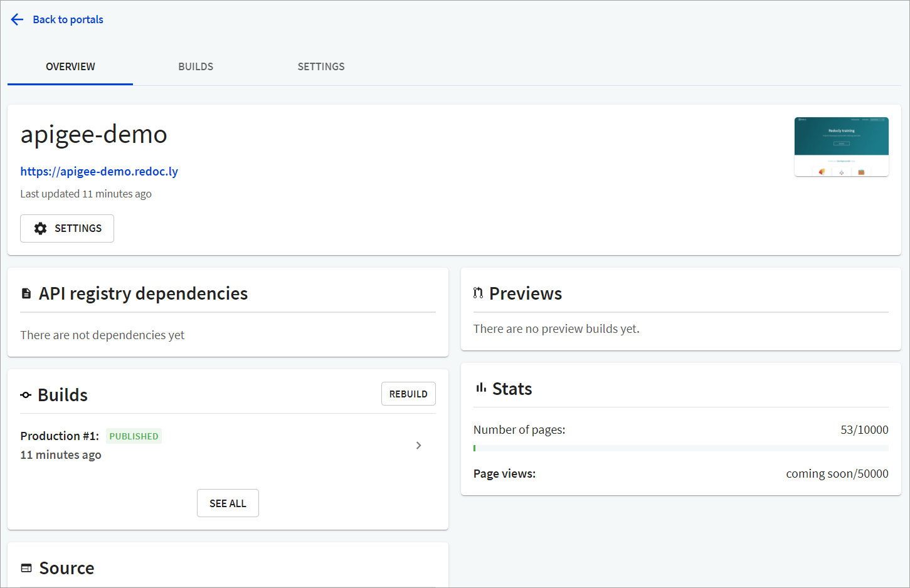Screen dimensions: 910x588
Task: Click the Number of pages progress bar
Action: pyautogui.click(x=680, y=448)
